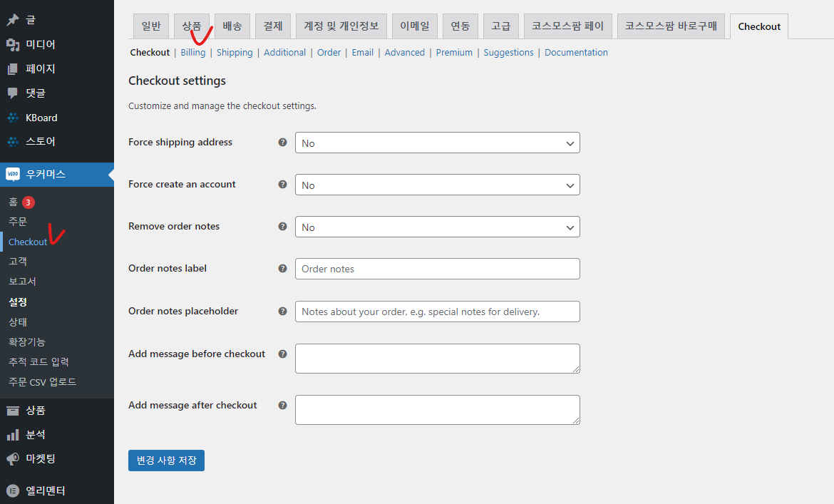Click the KBoard icon in sidebar
The height and width of the screenshot is (504, 834).
pyautogui.click(x=13, y=118)
